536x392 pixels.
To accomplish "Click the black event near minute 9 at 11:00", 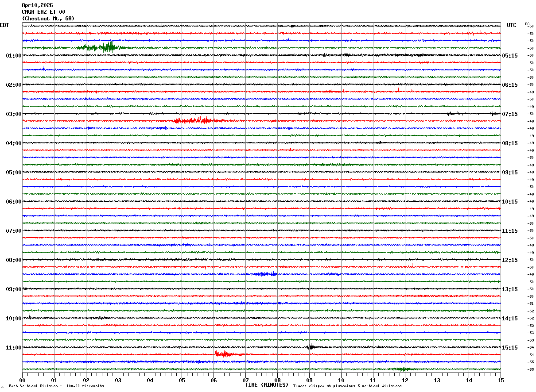I will (x=311, y=347).
